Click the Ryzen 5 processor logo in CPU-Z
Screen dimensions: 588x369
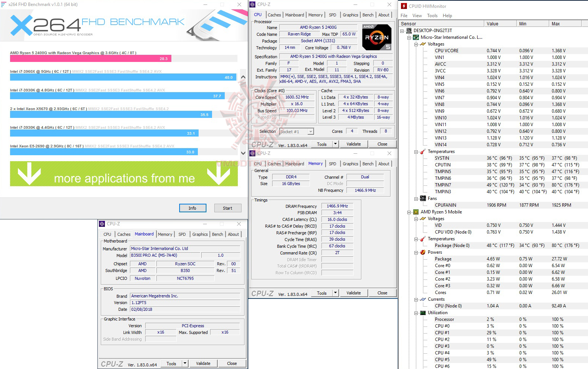pos(377,37)
